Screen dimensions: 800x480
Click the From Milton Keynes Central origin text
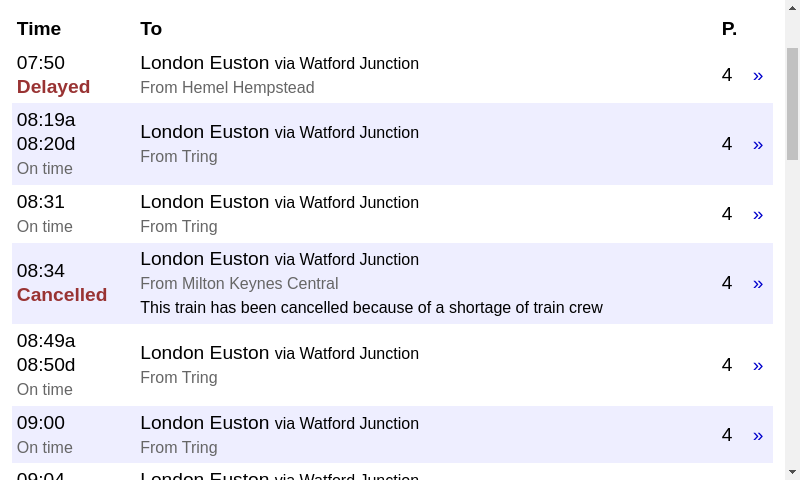click(x=239, y=283)
